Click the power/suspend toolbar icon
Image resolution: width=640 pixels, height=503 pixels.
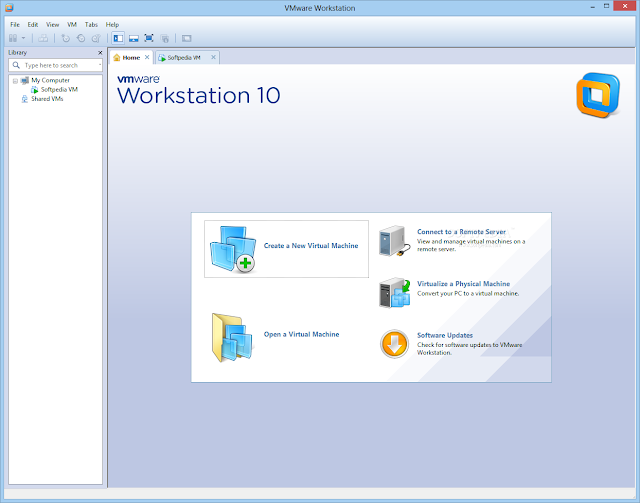pyautogui.click(x=13, y=38)
